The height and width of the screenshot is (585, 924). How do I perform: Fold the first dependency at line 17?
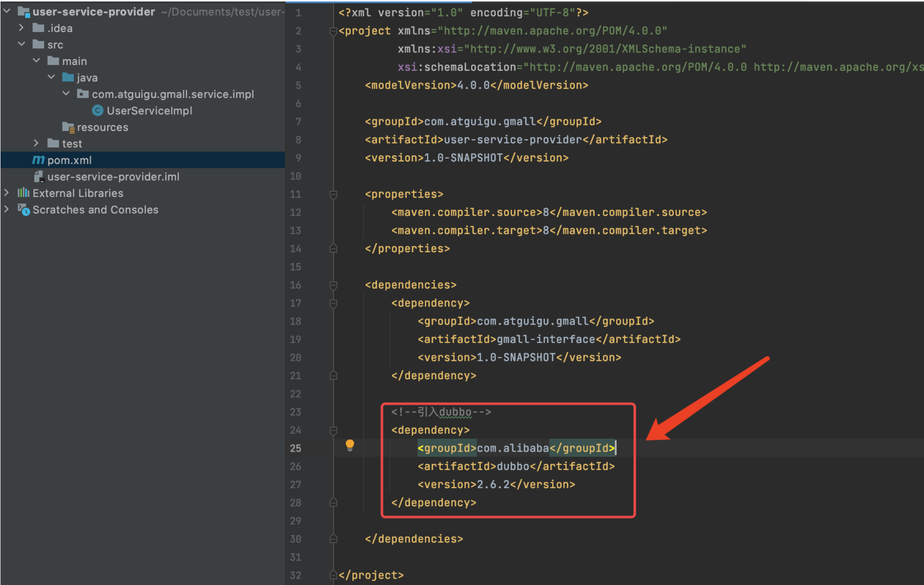333,304
